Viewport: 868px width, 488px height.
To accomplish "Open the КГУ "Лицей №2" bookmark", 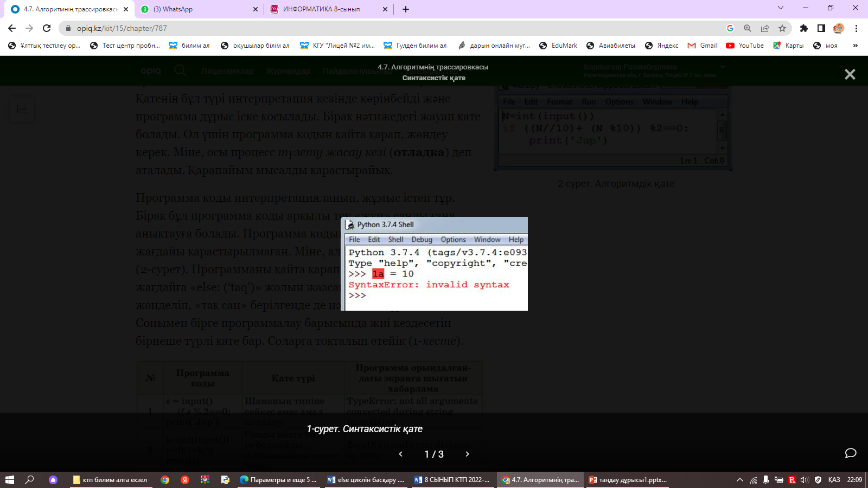I will tap(337, 46).
